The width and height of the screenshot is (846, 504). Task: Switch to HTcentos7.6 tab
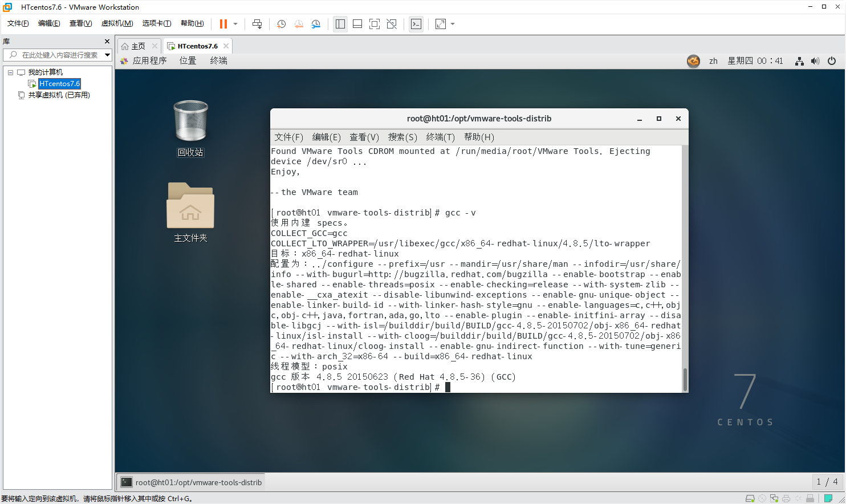tap(197, 46)
